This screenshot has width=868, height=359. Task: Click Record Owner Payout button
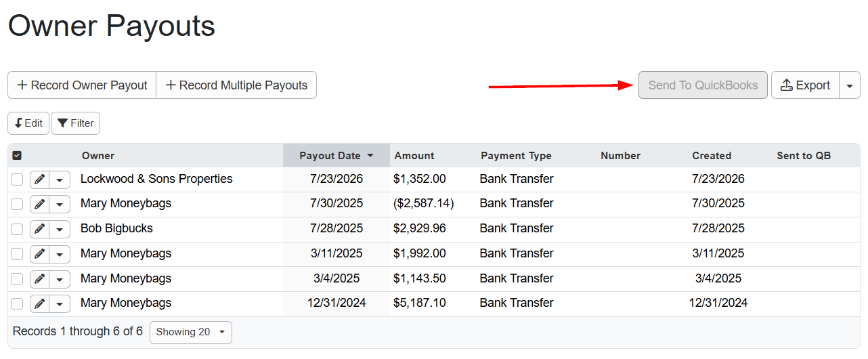coord(82,85)
